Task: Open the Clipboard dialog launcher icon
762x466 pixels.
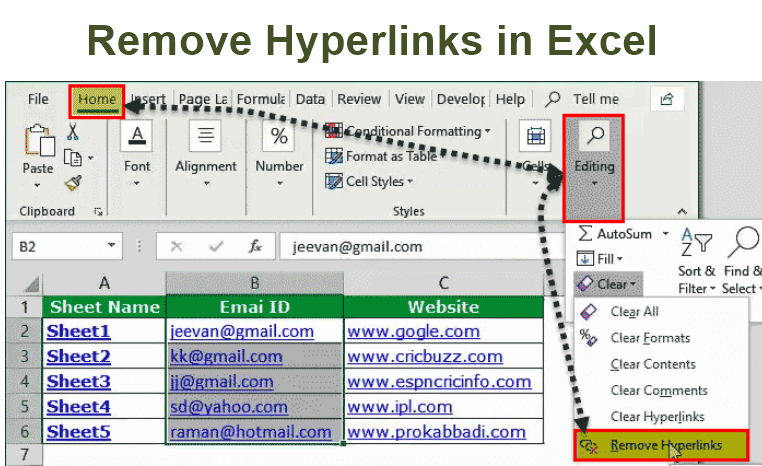Action: (x=99, y=211)
